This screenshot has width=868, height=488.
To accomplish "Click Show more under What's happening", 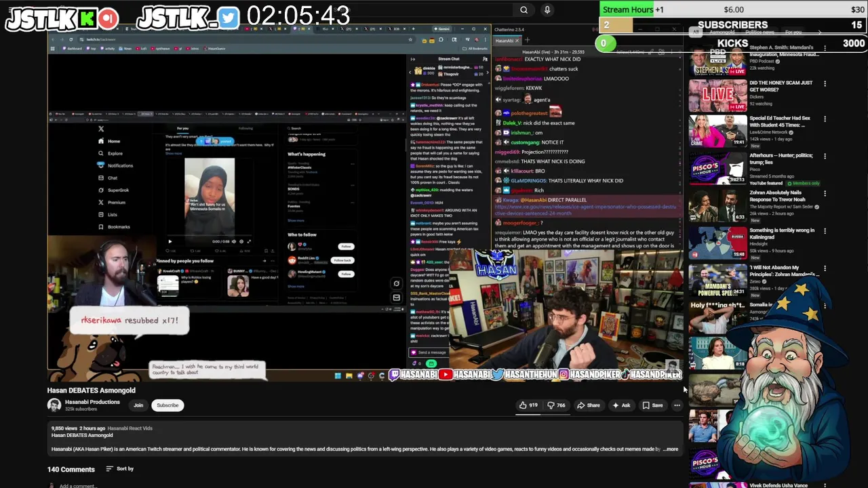I will pyautogui.click(x=296, y=220).
